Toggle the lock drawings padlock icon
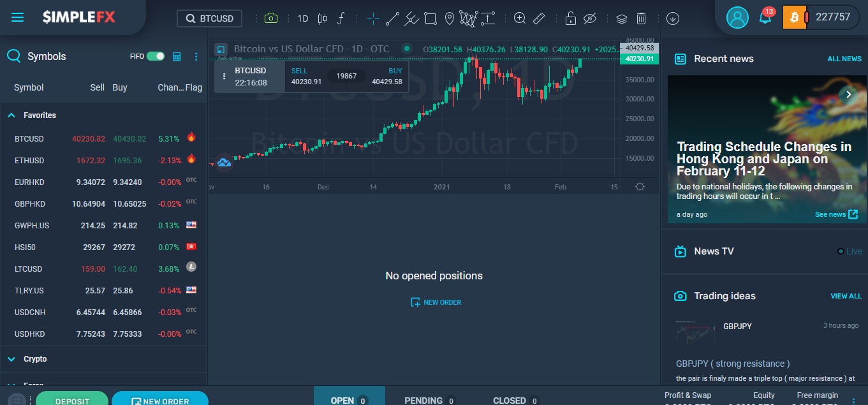Viewport: 868px width, 405px height. (x=570, y=18)
